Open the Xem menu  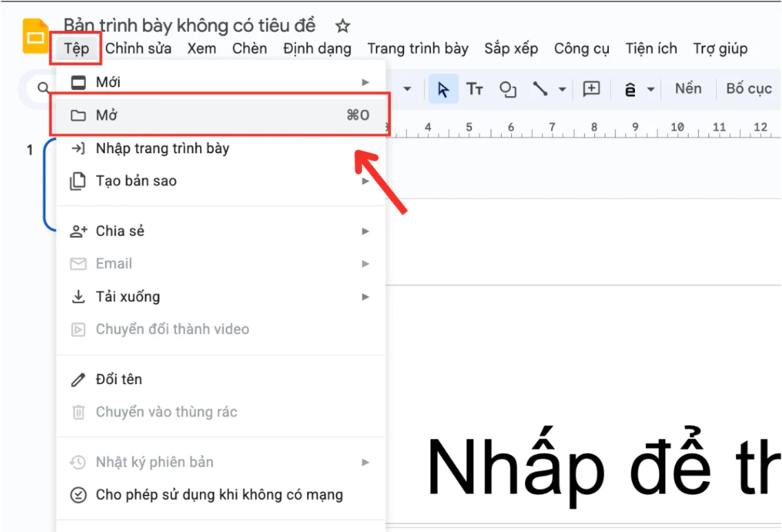[x=201, y=48]
